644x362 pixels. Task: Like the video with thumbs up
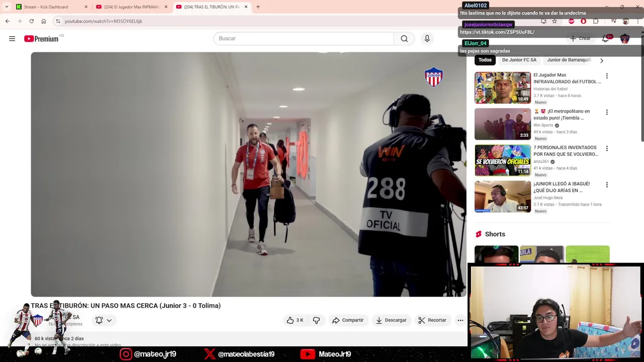295,320
